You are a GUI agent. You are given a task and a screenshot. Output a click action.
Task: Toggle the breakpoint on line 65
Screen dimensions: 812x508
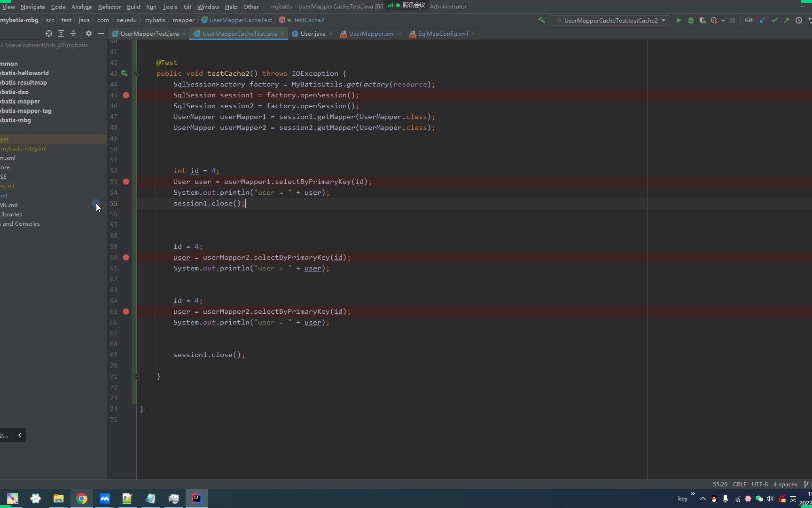[126, 311]
